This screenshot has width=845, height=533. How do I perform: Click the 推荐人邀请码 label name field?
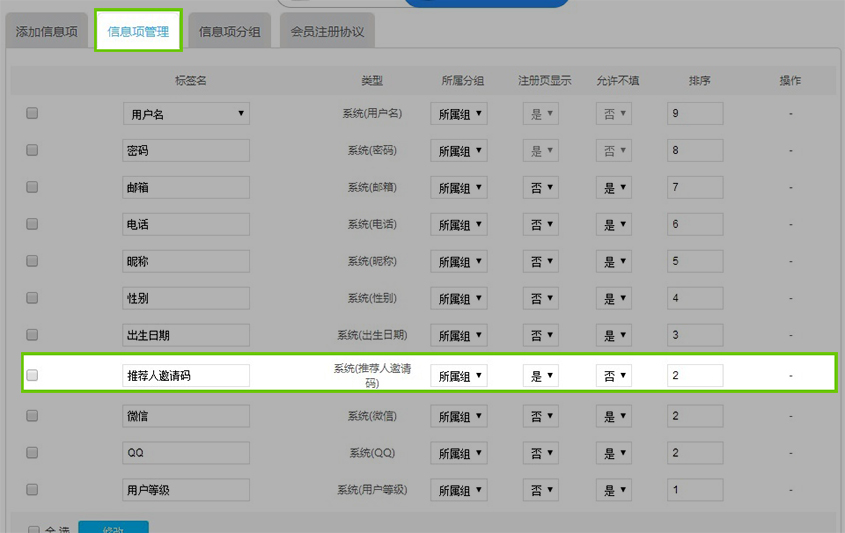186,376
